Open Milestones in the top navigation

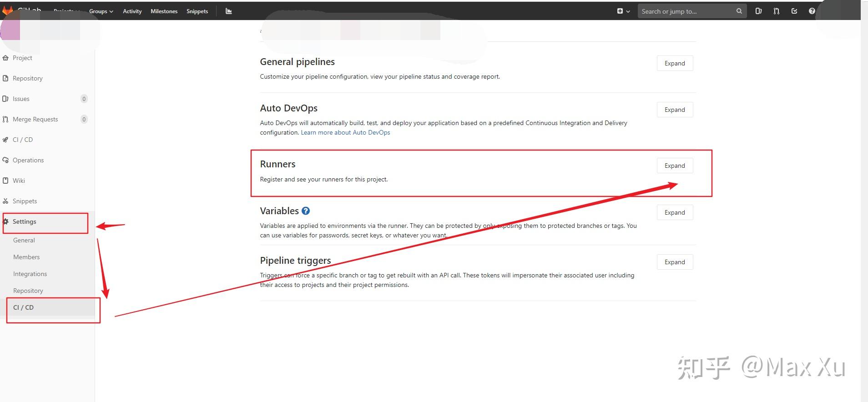(164, 11)
